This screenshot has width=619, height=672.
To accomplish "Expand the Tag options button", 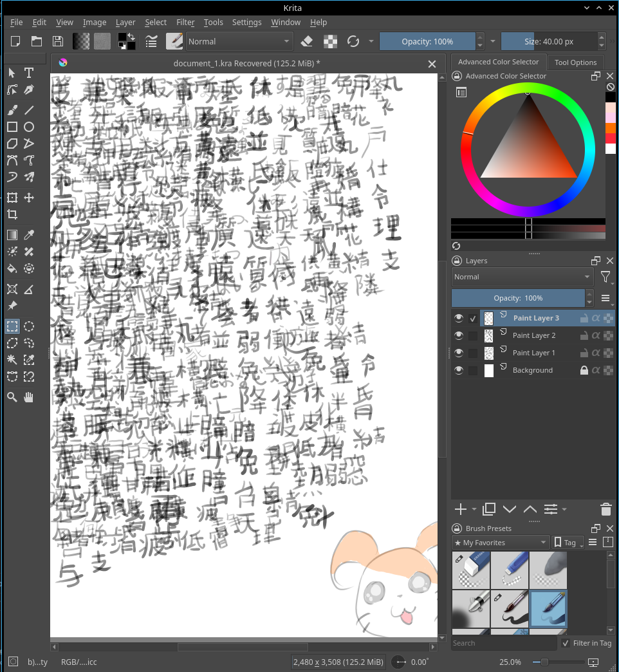I will pos(568,543).
